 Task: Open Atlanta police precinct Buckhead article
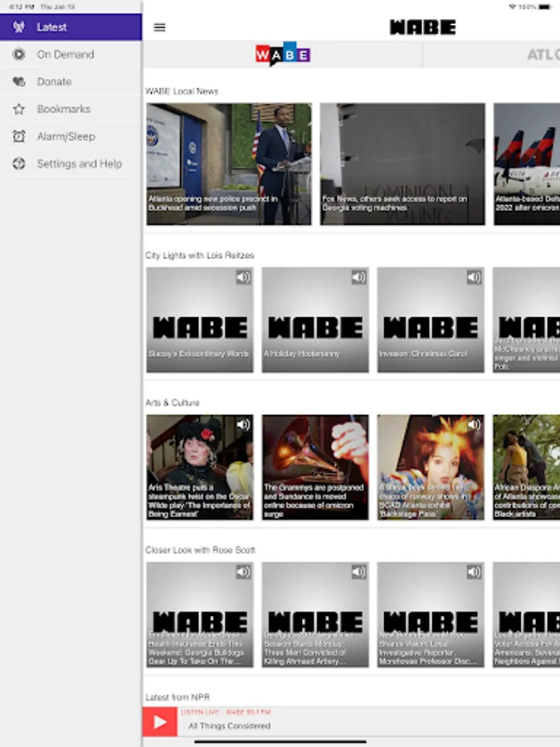click(229, 164)
